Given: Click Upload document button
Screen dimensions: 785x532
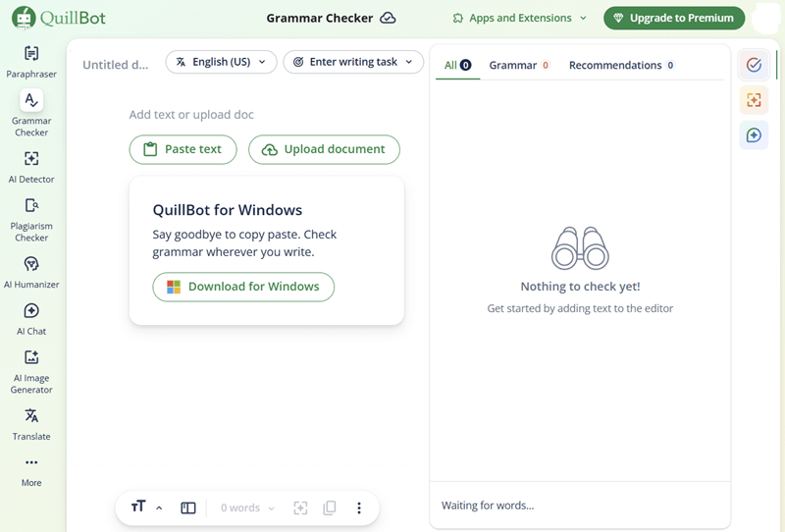Looking at the screenshot, I should point(324,149).
